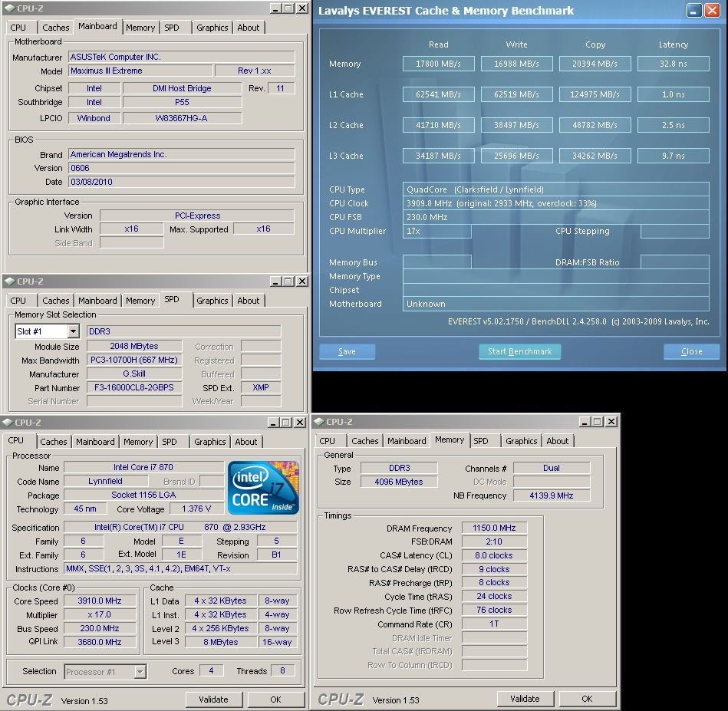Click the Close button in the EVEREST window
728x711 pixels.
point(691,351)
